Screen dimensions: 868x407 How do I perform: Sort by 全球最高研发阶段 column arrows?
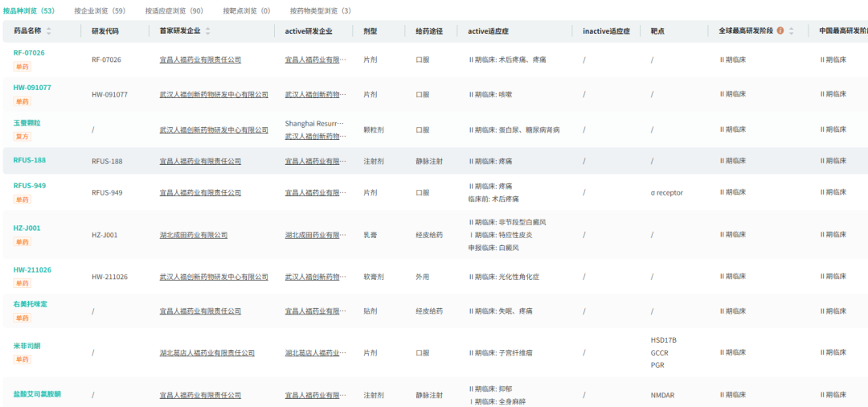click(791, 31)
